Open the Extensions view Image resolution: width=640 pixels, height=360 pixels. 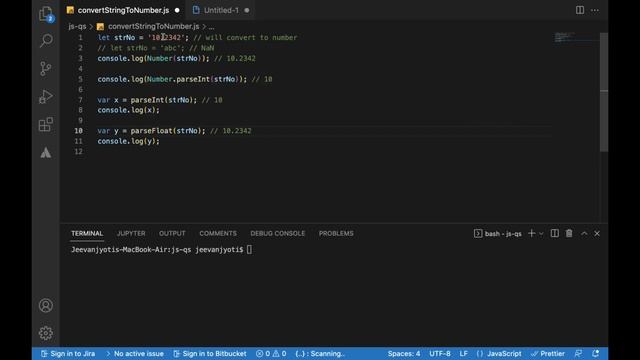tap(46, 124)
